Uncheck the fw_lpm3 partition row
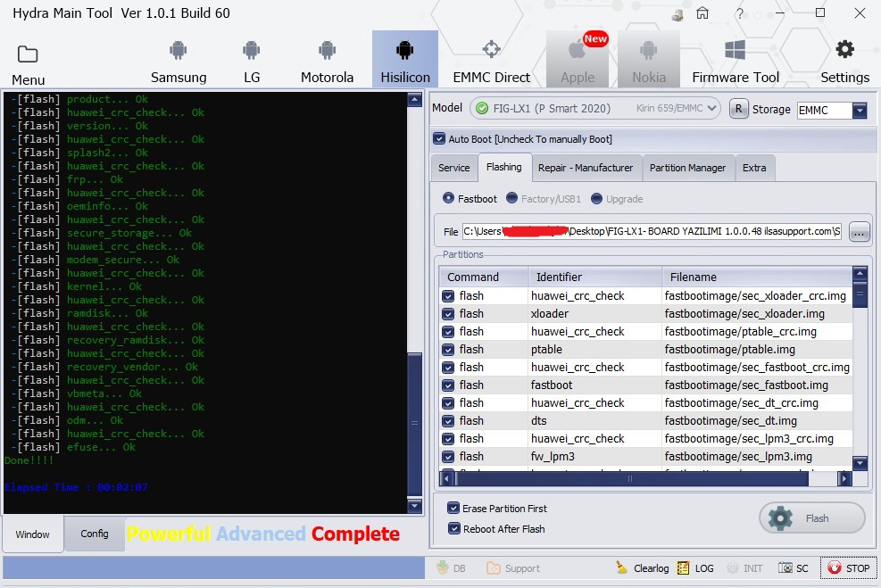The image size is (881, 588). 448,457
